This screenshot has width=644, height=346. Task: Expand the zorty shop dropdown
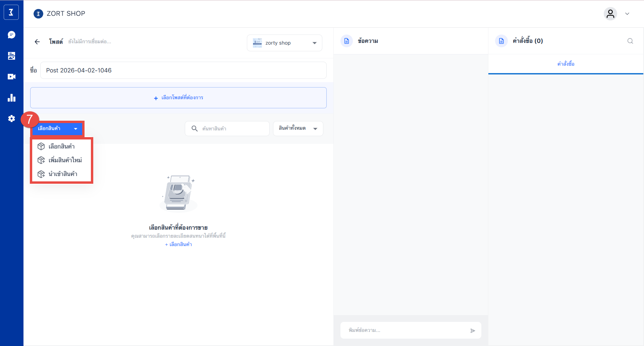pos(284,43)
